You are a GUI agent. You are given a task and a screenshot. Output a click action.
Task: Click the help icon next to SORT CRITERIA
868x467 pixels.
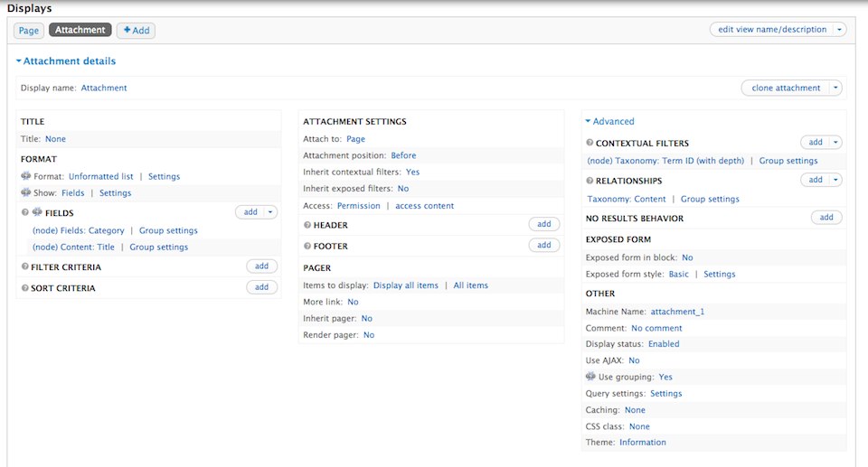pyautogui.click(x=24, y=288)
